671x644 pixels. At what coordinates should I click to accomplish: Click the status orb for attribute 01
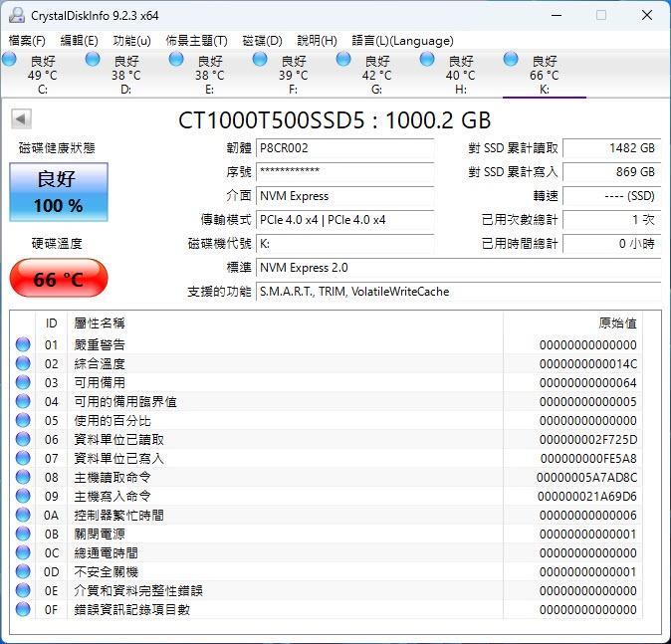tap(23, 344)
